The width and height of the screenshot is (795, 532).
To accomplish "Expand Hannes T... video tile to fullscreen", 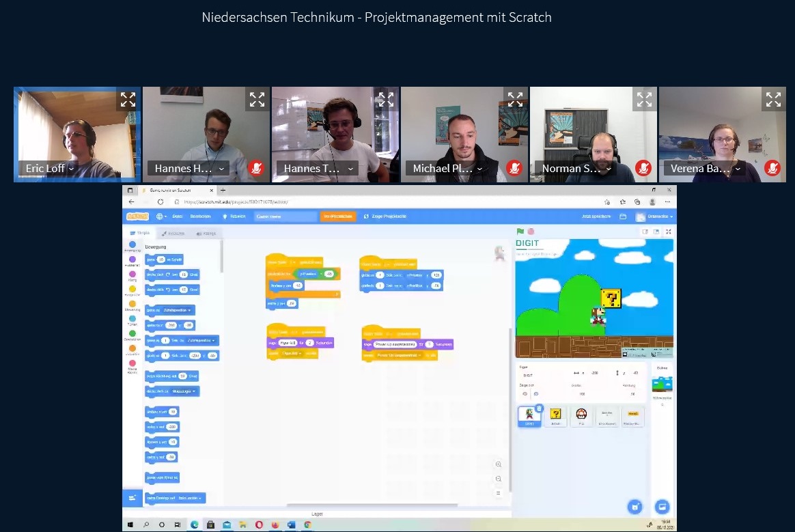I will point(386,100).
